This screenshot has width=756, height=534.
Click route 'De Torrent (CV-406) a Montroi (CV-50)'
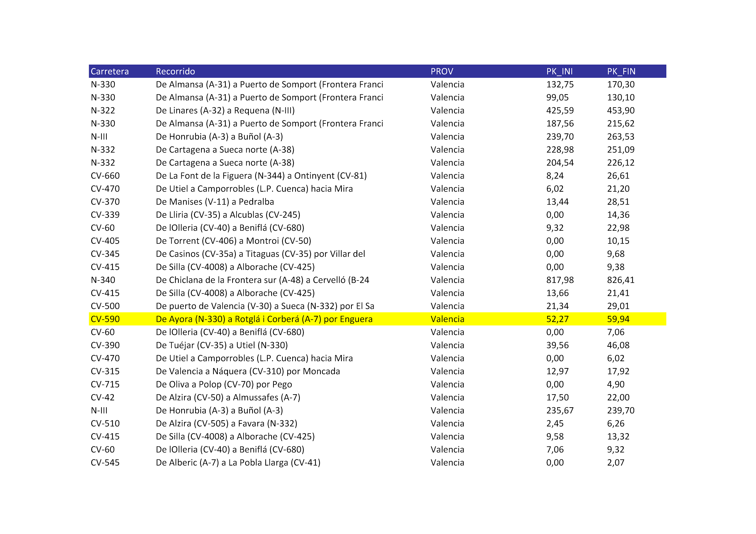pos(234,241)
